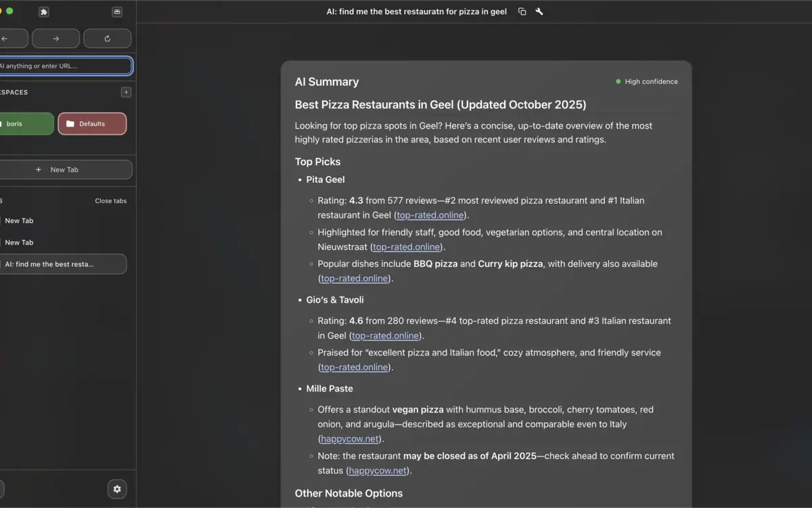
Task: Open top-rated.online link after 'in Geel' under Gio's & Tavoli
Action: point(386,336)
